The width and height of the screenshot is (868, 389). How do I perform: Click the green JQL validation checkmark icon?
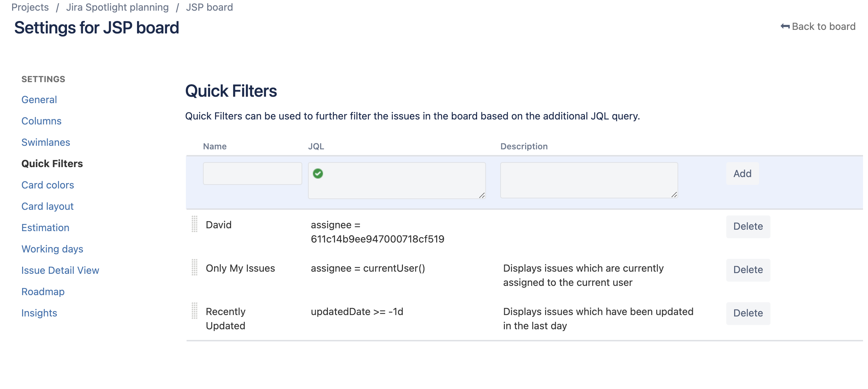318,174
